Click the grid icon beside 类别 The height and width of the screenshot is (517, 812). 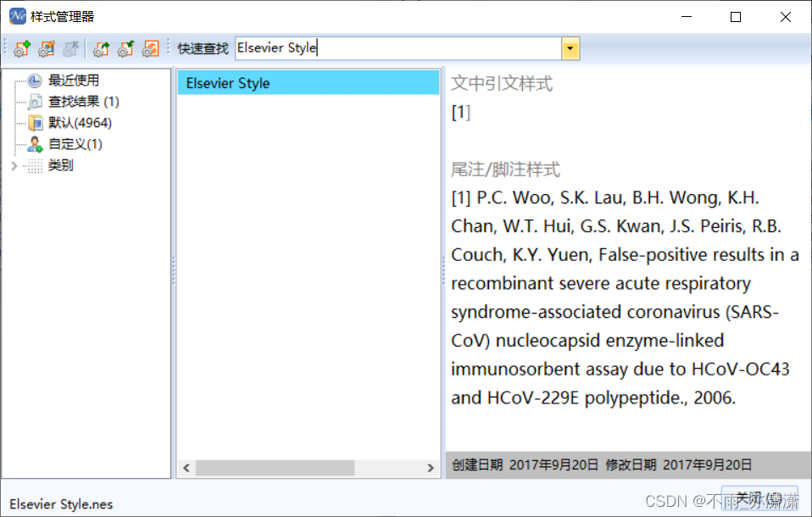click(35, 166)
